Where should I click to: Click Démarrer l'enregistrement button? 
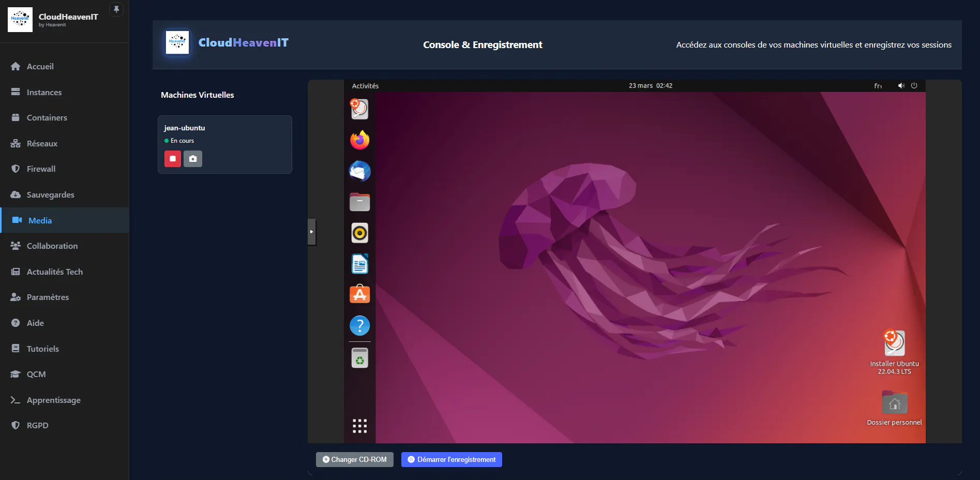click(x=451, y=459)
